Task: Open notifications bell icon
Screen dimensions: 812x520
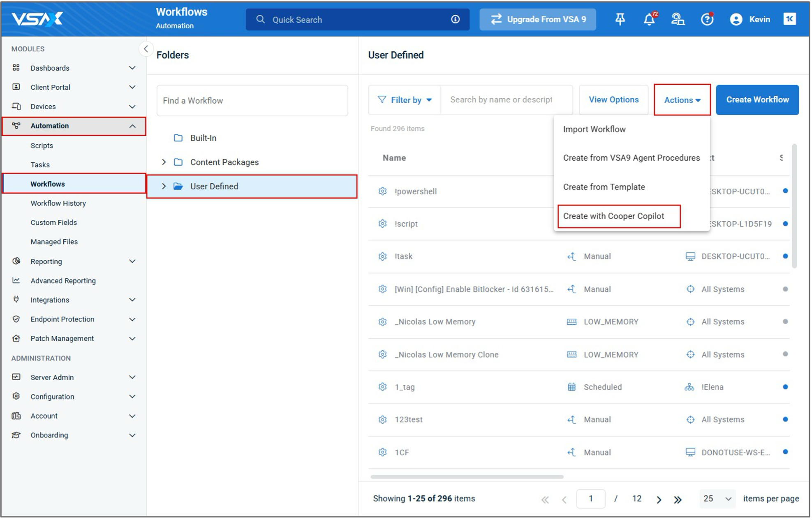Action: click(x=649, y=19)
